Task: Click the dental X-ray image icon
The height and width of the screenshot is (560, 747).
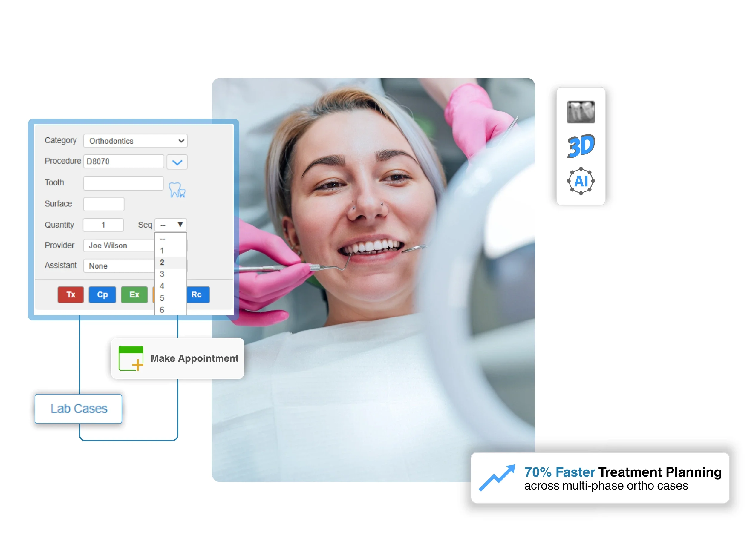Action: click(x=581, y=112)
